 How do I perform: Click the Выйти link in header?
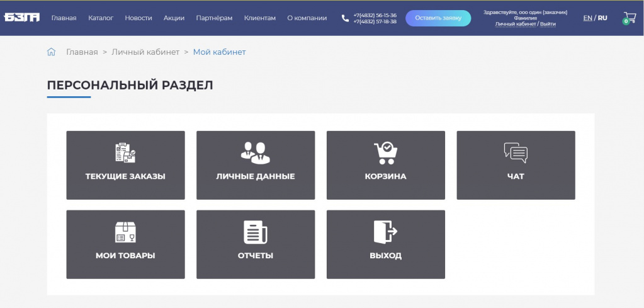(x=548, y=24)
